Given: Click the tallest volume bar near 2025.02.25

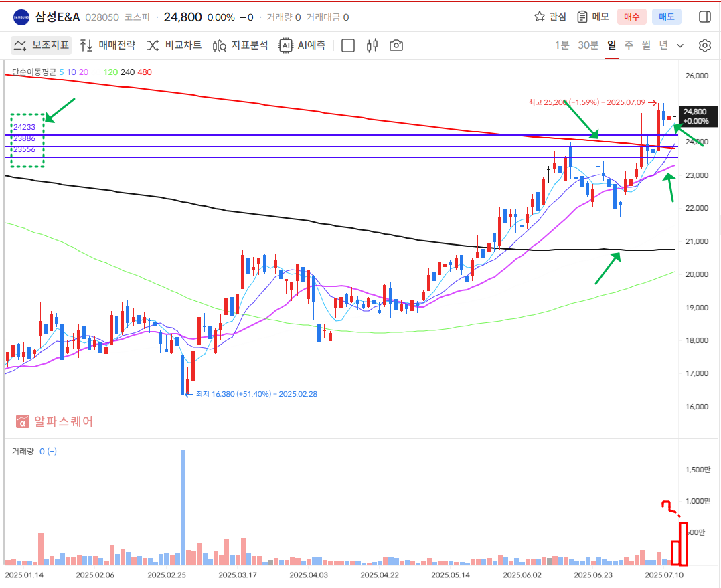Looking at the screenshot, I should pyautogui.click(x=183, y=508).
